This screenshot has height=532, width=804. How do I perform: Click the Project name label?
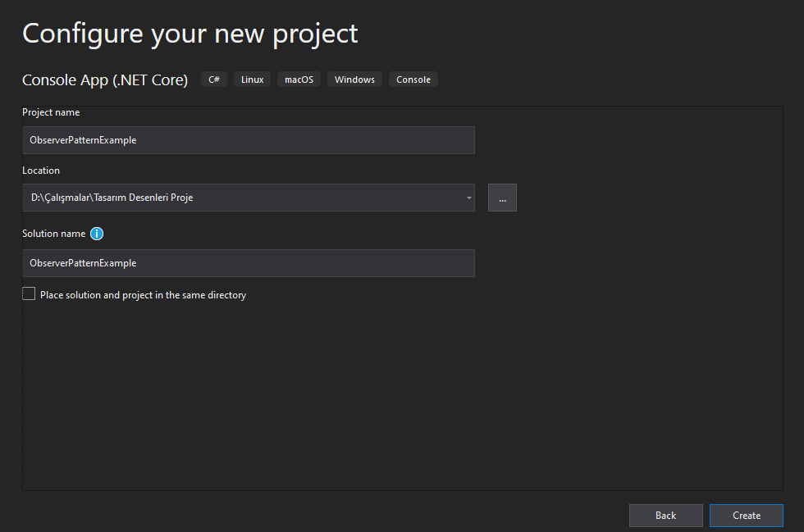coord(51,112)
